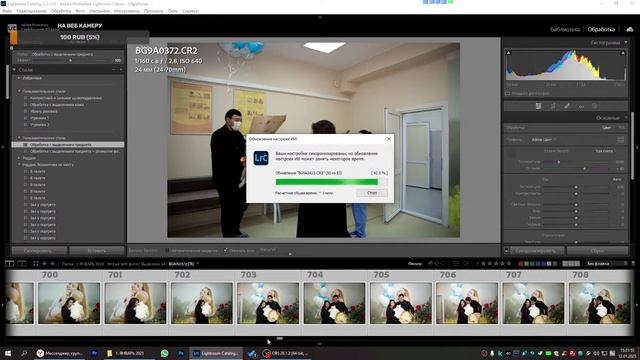Close the AI settings update dialog

point(389,139)
